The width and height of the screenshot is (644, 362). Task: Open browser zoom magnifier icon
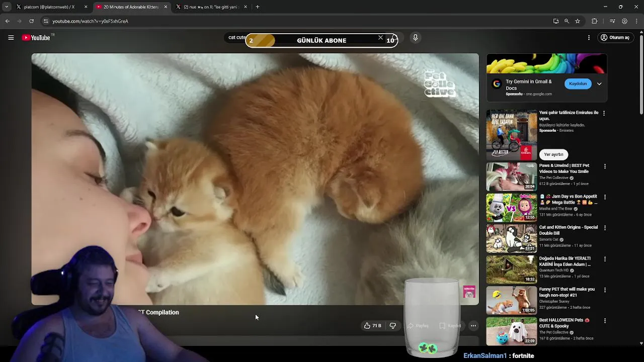(567, 21)
